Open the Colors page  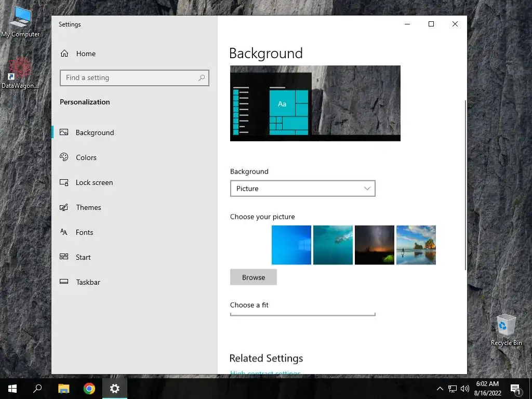click(x=135, y=157)
